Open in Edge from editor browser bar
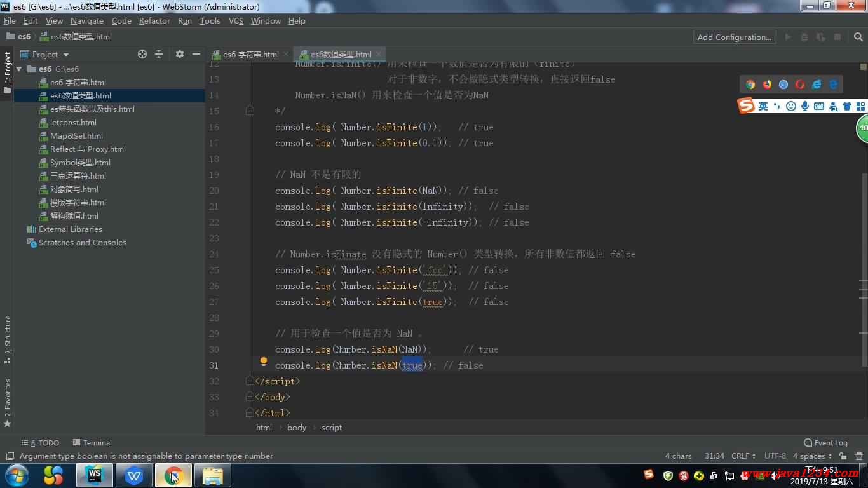868x488 pixels. coord(833,85)
